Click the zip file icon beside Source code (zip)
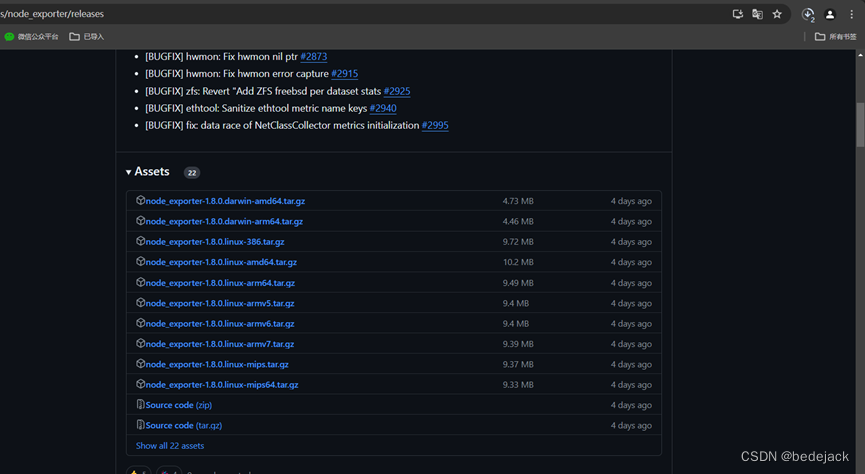The width and height of the screenshot is (865, 474). pos(141,405)
